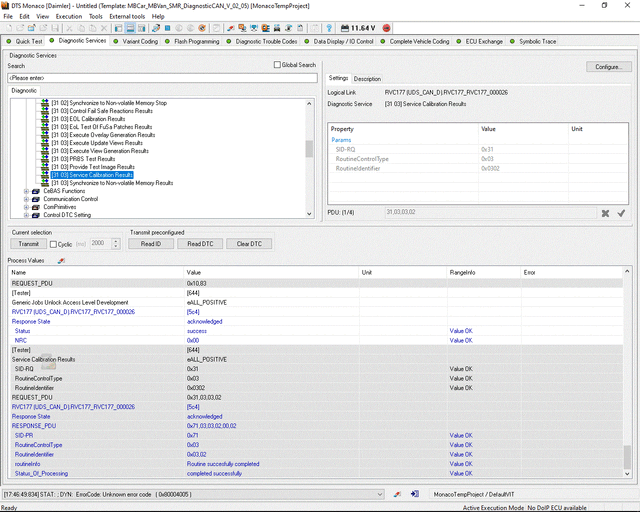
Task: Click the orange round toolbar icon
Action: pos(202,28)
